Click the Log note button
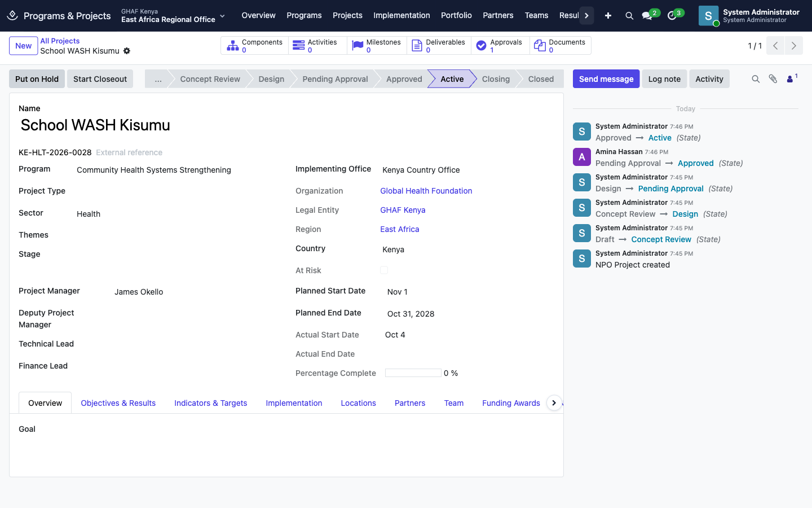This screenshot has height=508, width=812. pyautogui.click(x=664, y=79)
